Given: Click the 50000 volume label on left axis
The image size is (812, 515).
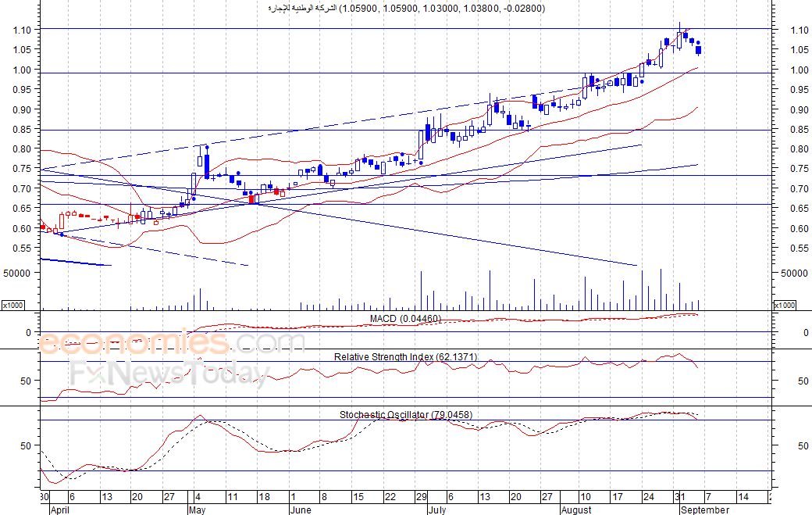Looking at the screenshot, I should [x=16, y=273].
